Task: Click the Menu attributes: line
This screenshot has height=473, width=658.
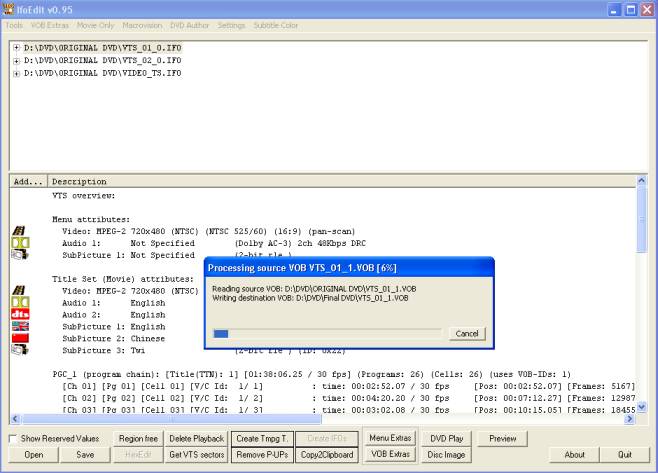Action: coord(91,219)
